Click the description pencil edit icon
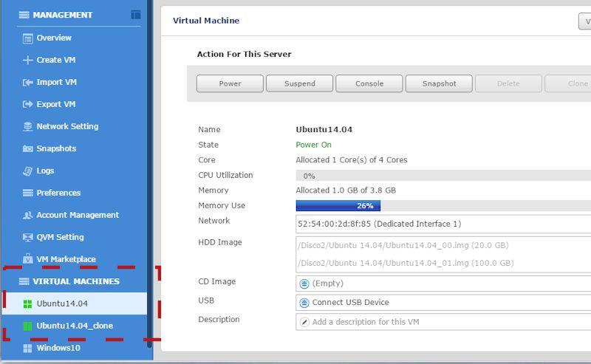Image resolution: width=591 pixels, height=364 pixels. coord(304,322)
